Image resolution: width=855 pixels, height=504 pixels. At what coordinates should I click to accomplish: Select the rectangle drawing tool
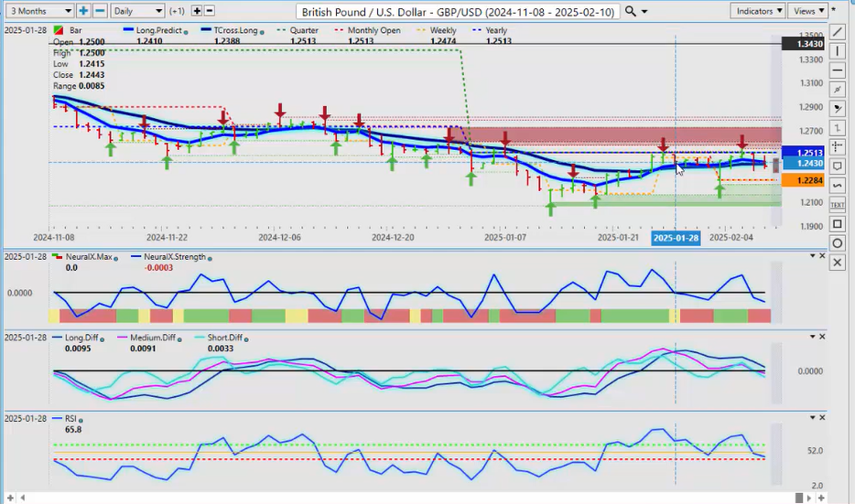pyautogui.click(x=838, y=224)
